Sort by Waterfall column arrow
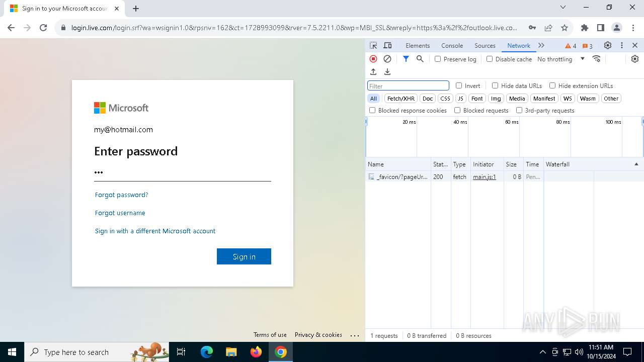The height and width of the screenshot is (362, 644). pyautogui.click(x=636, y=164)
